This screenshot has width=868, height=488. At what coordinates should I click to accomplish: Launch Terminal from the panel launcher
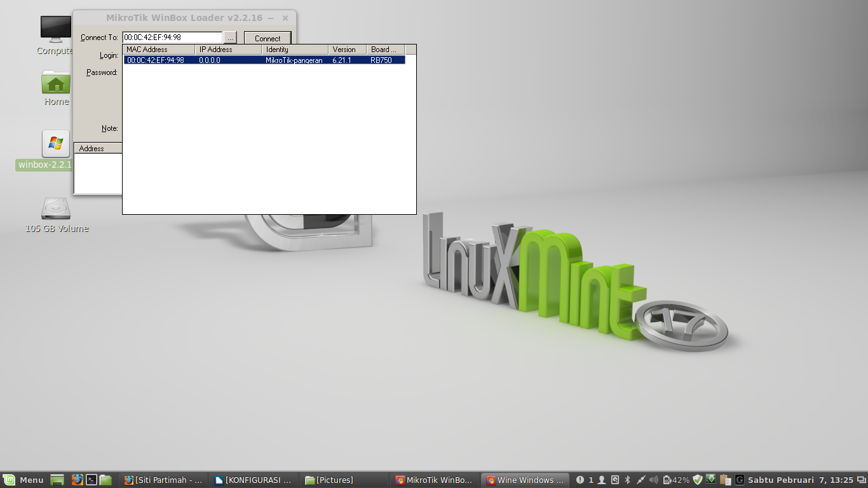(x=92, y=480)
